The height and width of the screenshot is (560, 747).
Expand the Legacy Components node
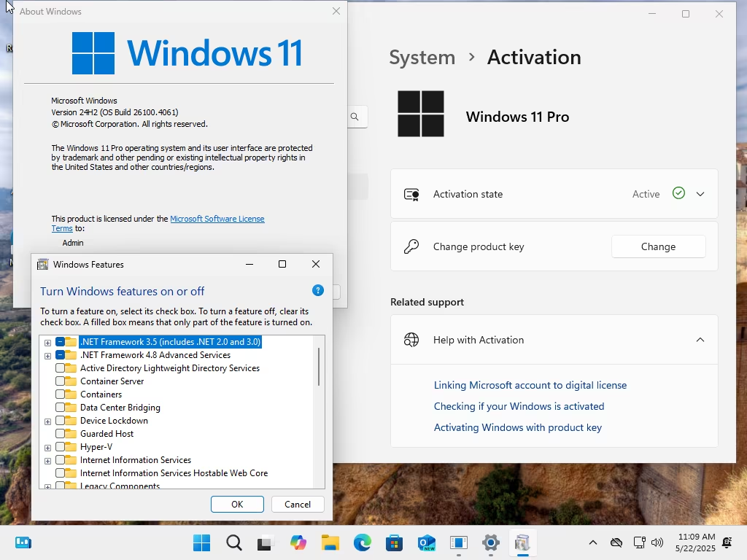pyautogui.click(x=47, y=486)
